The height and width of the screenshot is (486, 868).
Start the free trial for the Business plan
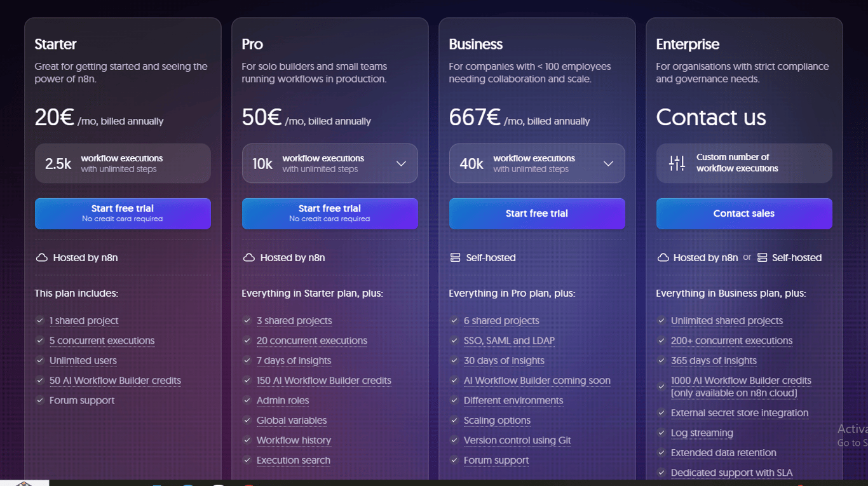[x=537, y=213]
